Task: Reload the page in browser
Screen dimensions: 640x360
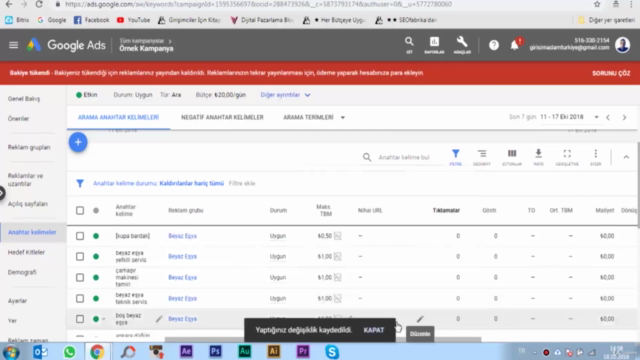Action: 39,4
